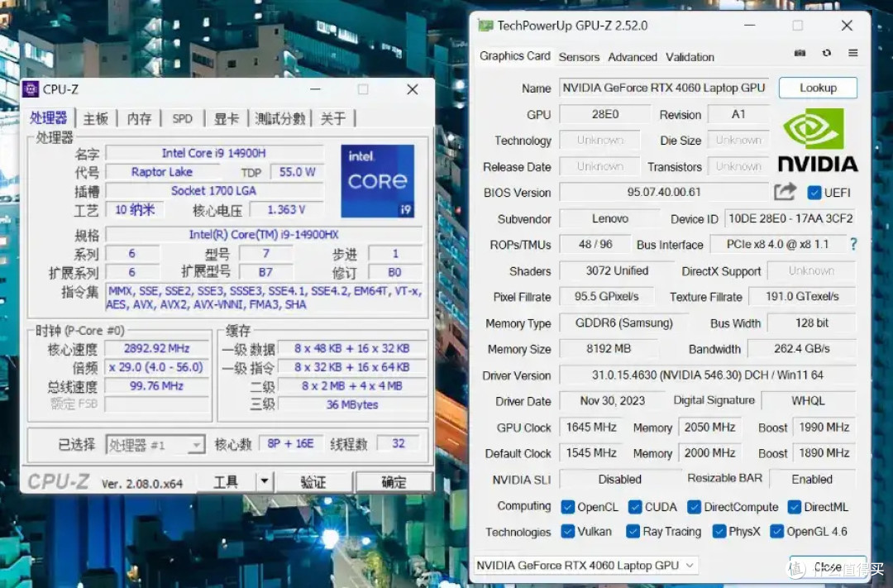Click the BIOS Version field 95.07.40.00.61
Screen dimensions: 893x588
(663, 192)
